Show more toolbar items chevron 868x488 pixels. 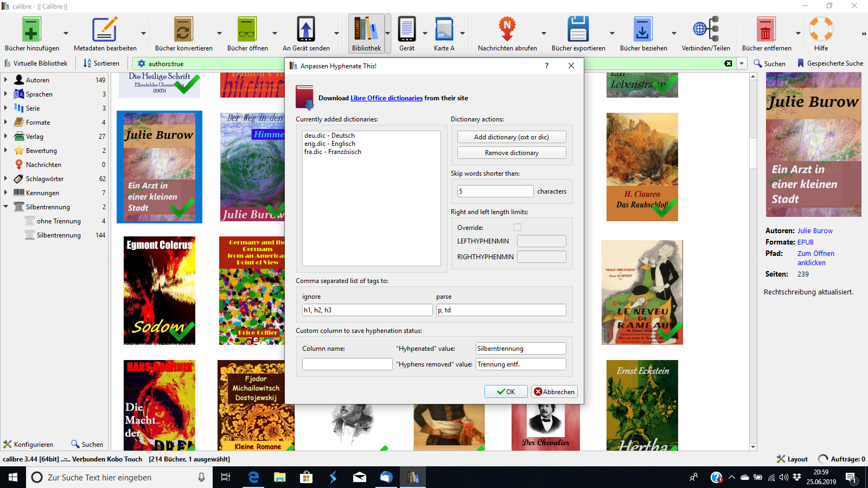(x=864, y=34)
